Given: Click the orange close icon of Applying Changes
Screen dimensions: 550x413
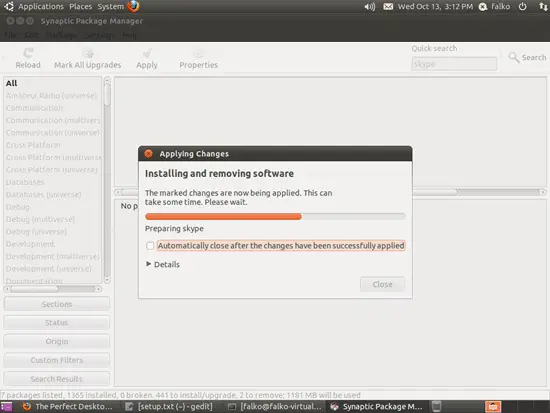Looking at the screenshot, I should click(x=149, y=154).
